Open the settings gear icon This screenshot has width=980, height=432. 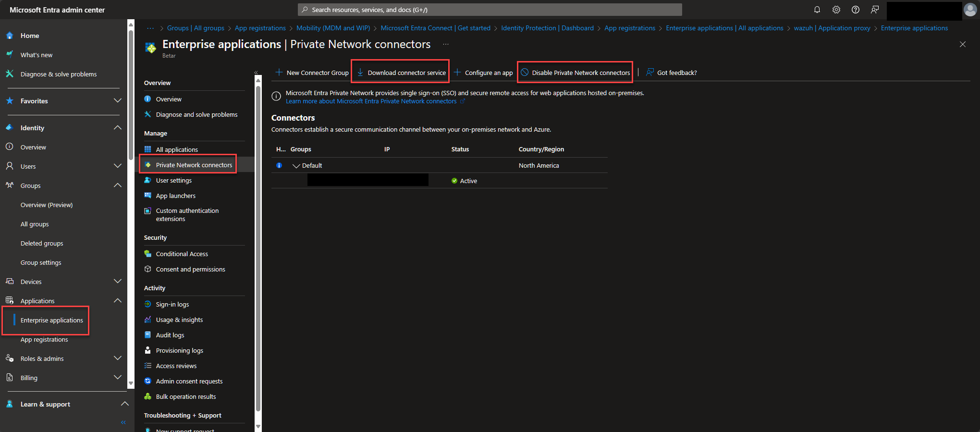836,10
